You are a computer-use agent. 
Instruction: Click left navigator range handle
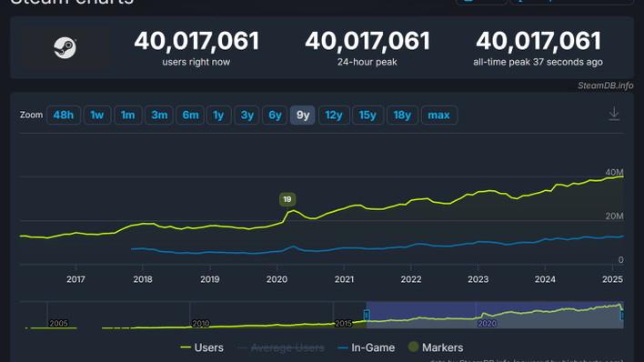tap(367, 315)
